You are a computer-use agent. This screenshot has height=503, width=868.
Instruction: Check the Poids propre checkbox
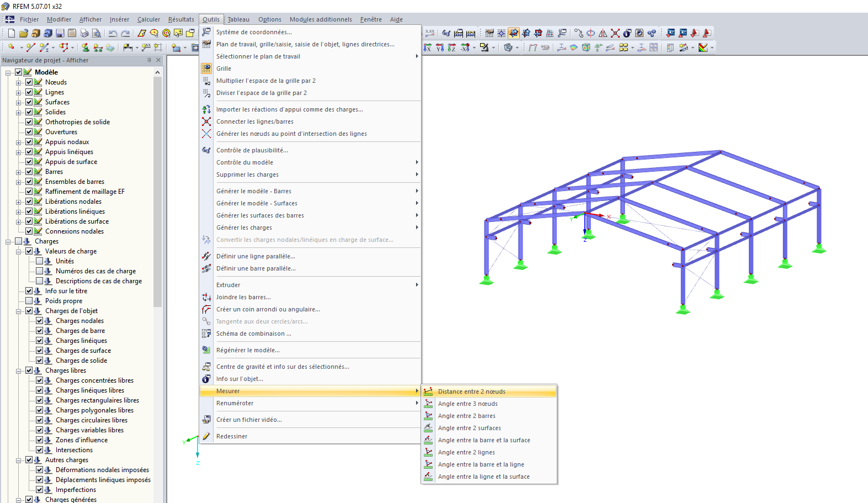tap(29, 301)
